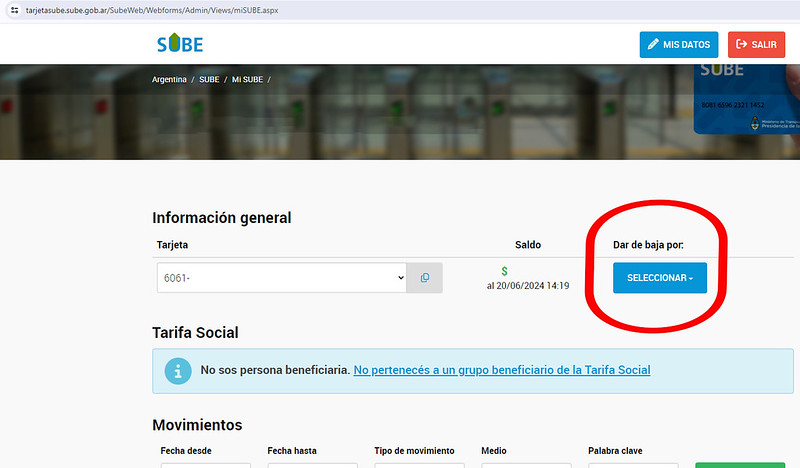Screen dimensions: 800x468
Task: Click the SUBE logo in header
Action: (x=179, y=44)
